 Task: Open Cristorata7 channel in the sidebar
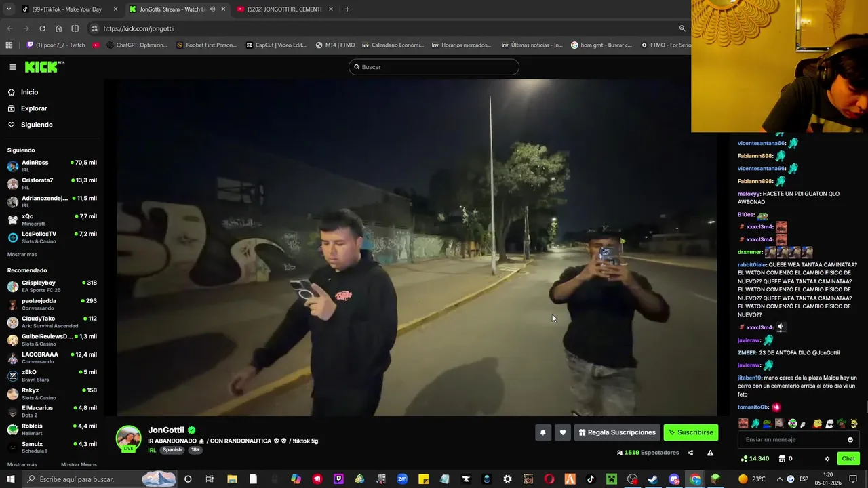tap(52, 184)
